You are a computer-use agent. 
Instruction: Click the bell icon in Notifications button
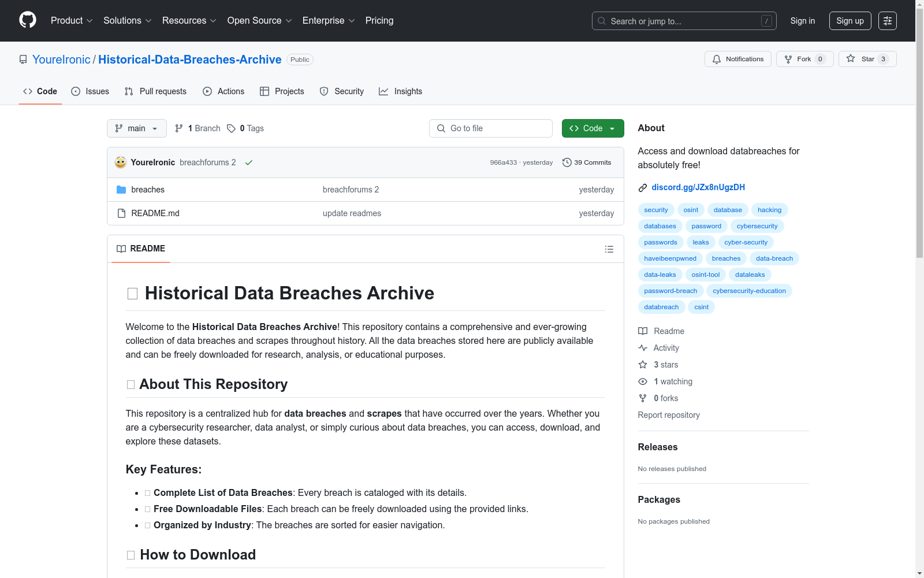(717, 59)
